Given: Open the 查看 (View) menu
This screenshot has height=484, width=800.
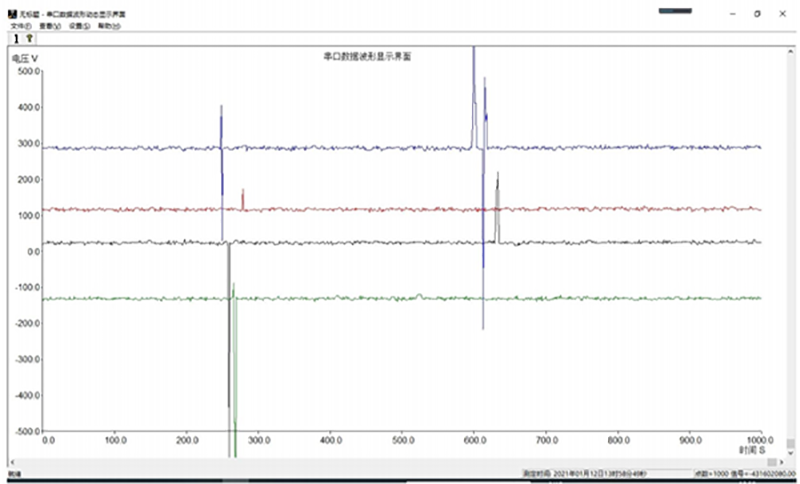Looking at the screenshot, I should [x=50, y=26].
